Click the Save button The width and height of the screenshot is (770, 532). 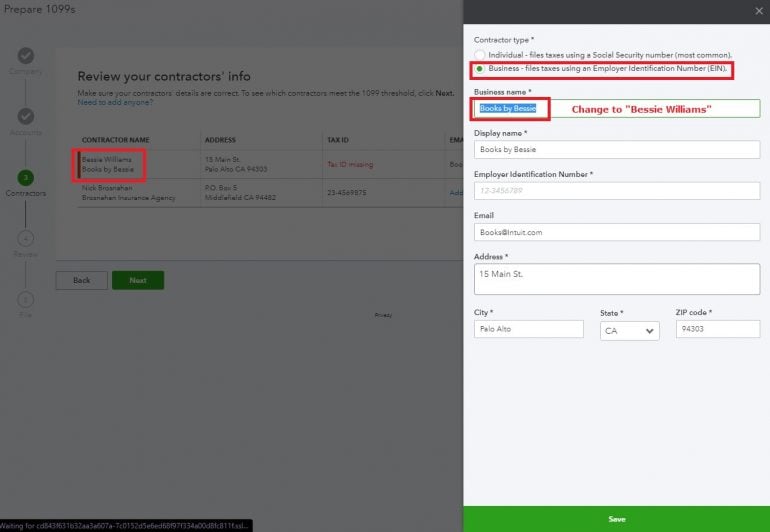coord(616,519)
